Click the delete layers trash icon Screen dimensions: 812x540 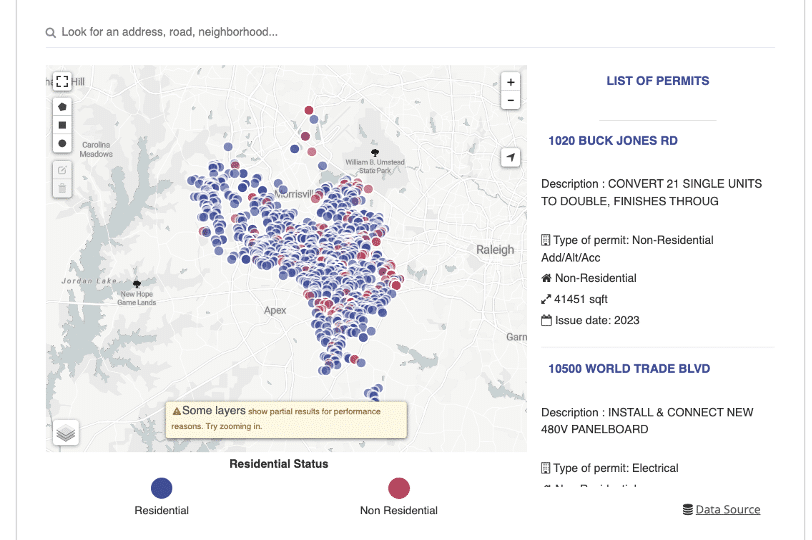62,188
